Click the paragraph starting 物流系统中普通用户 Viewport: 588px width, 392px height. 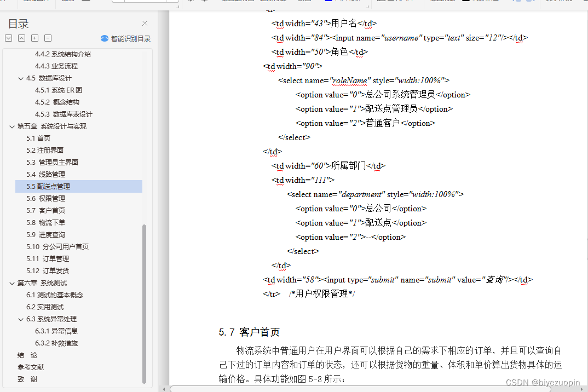click(x=390, y=365)
